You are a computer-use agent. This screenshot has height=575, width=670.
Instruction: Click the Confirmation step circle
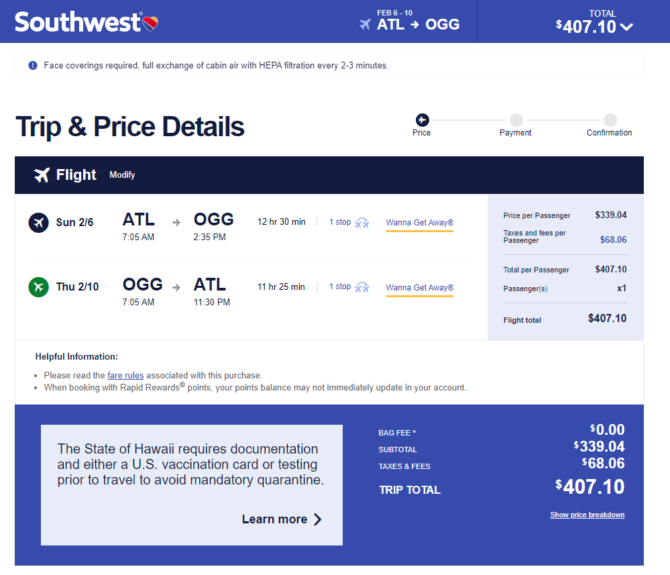tap(610, 120)
